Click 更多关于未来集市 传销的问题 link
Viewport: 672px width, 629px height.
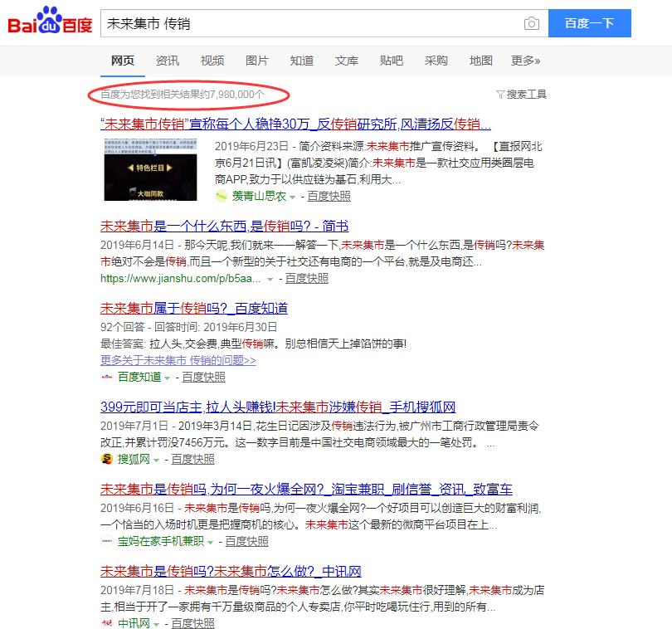178,361
